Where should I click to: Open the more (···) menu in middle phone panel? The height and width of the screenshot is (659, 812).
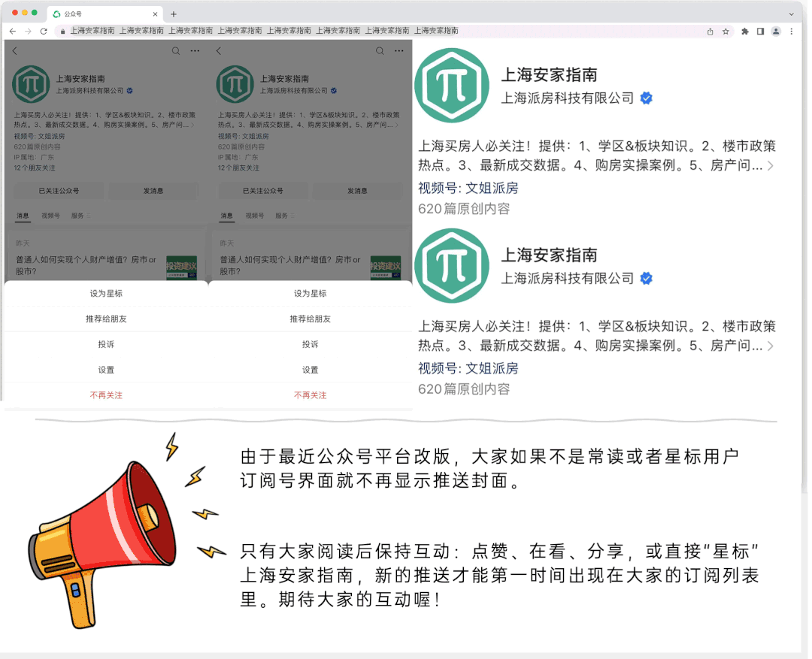[x=398, y=51]
